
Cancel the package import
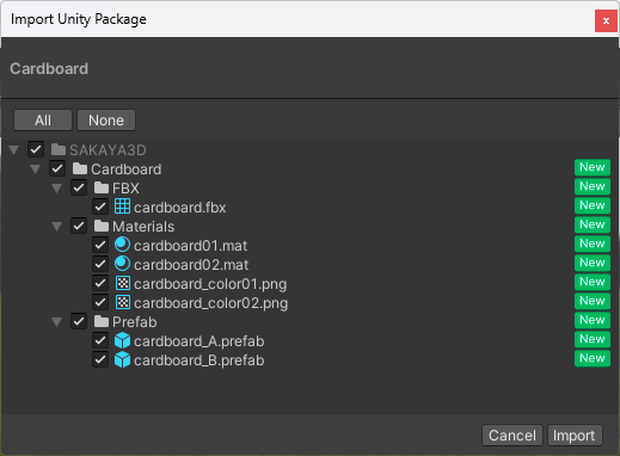point(512,435)
